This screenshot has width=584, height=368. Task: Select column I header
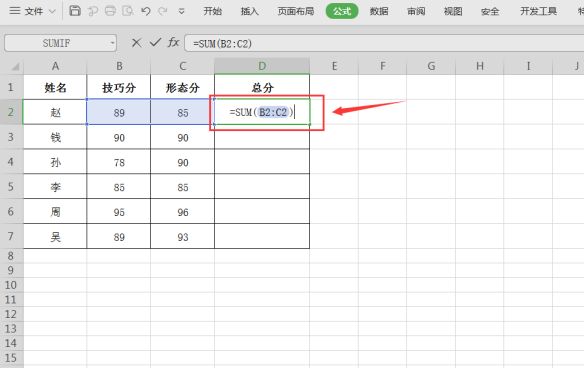(528, 66)
